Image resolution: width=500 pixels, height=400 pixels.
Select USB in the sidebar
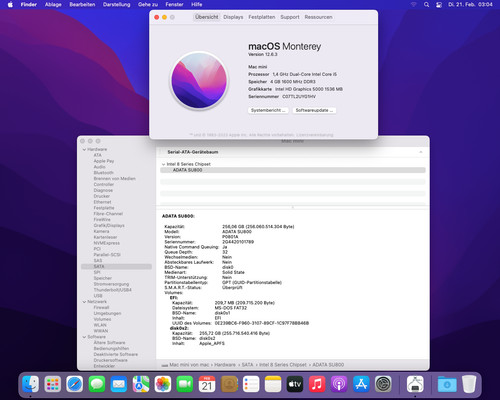click(x=98, y=296)
